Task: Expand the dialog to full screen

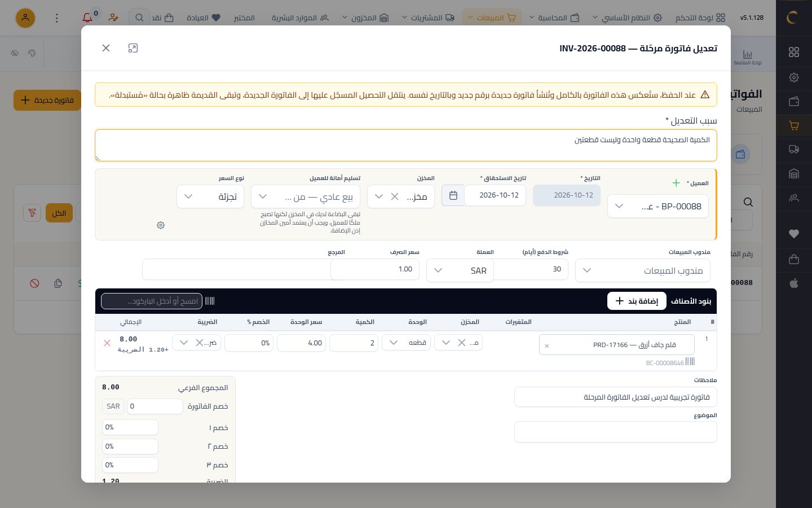Action: coord(133,48)
